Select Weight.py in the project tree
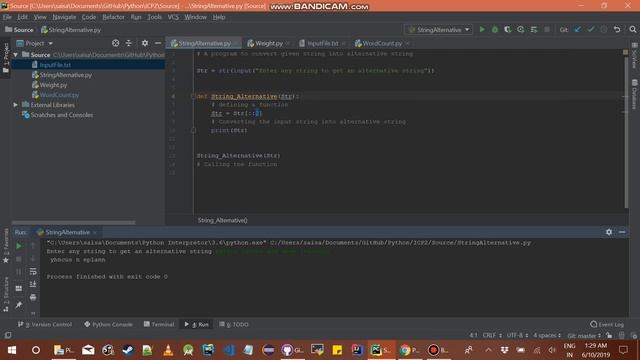Screen dimensions: 640x360 click(x=53, y=85)
